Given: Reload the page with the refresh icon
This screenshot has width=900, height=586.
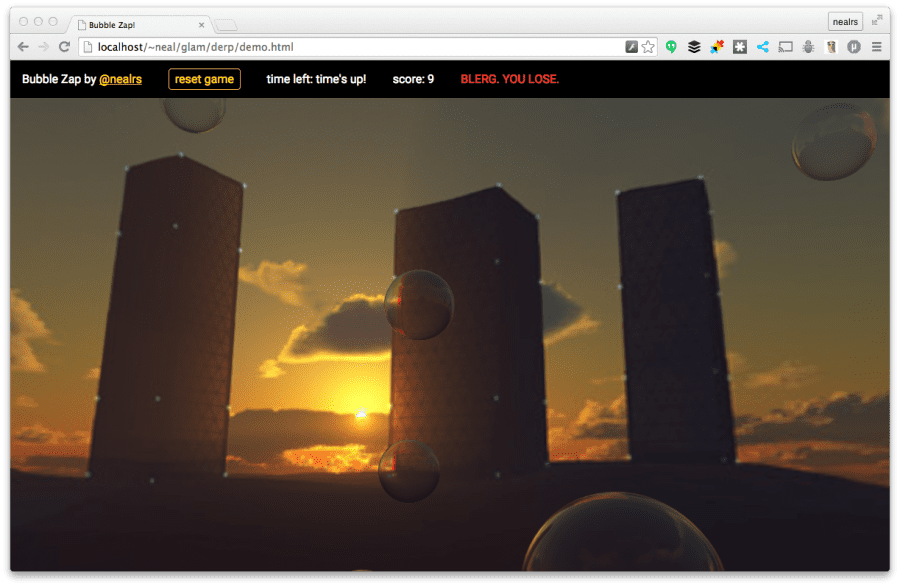Looking at the screenshot, I should click(x=64, y=47).
